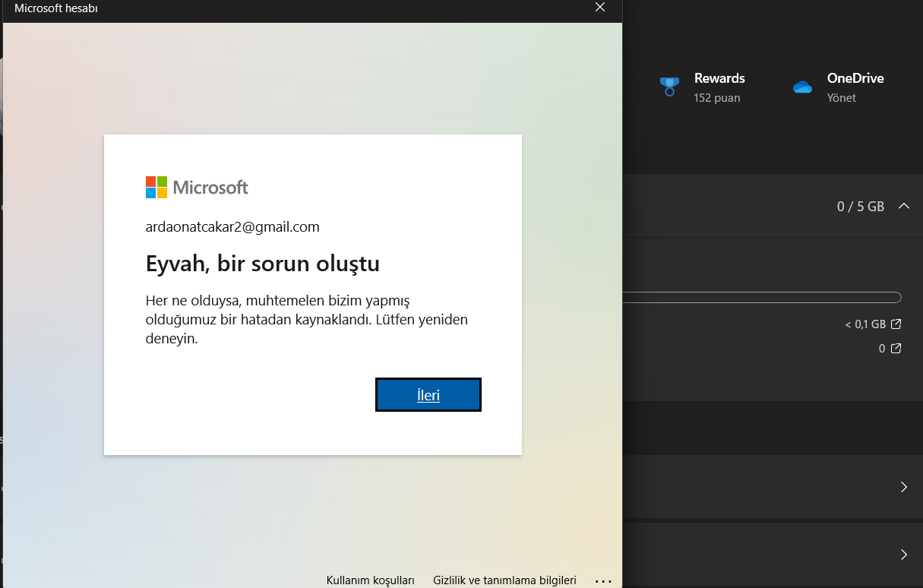The image size is (923, 588).
Task: Click the Microsoft logo in the dialog
Action: tap(197, 187)
